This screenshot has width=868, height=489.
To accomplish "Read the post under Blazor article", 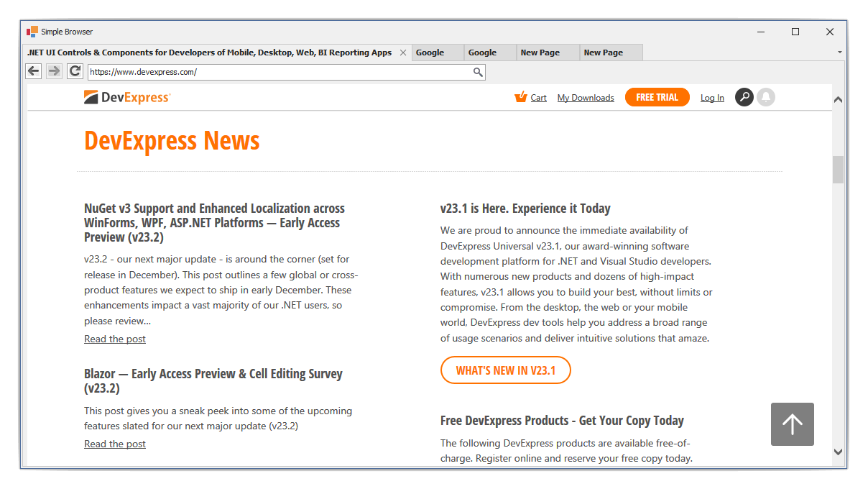I will 115,444.
